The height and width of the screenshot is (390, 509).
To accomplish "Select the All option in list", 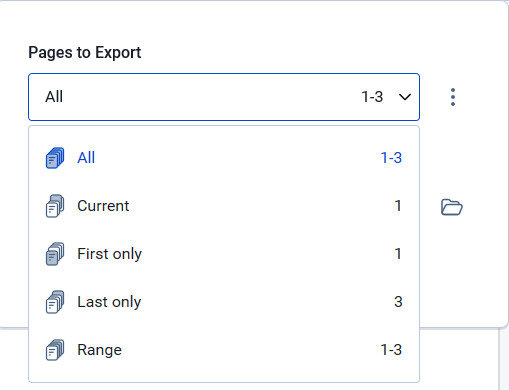I will pos(224,158).
